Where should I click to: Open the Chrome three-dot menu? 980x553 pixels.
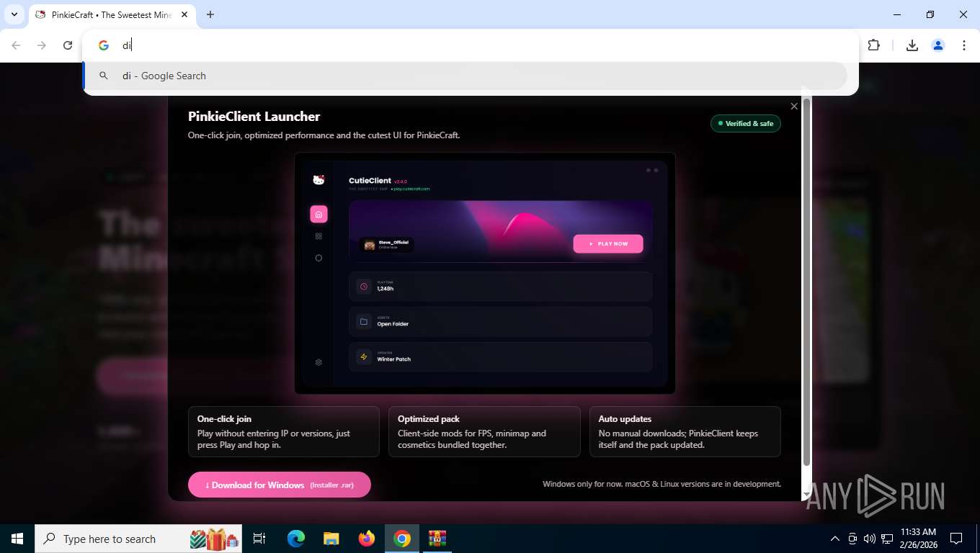pyautogui.click(x=964, y=45)
